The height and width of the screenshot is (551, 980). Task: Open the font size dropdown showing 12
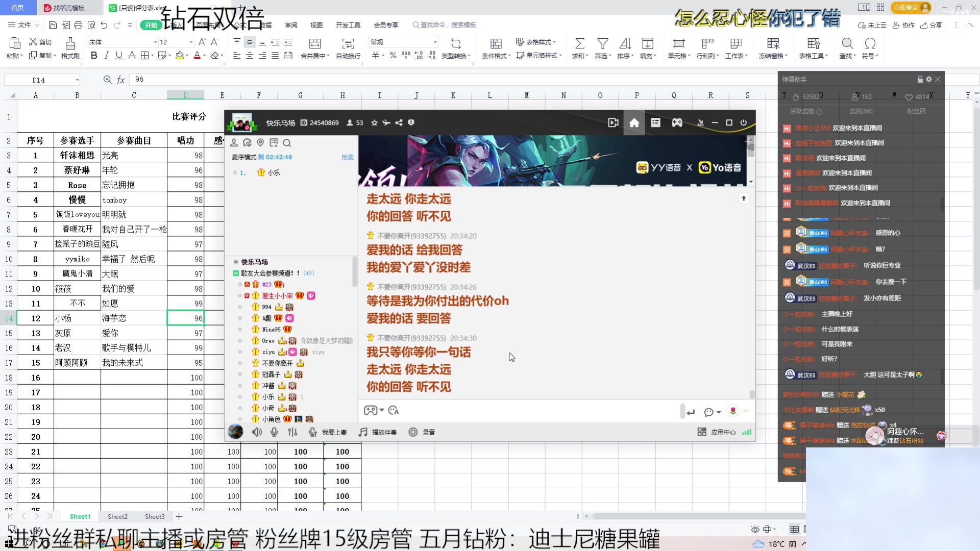(191, 42)
